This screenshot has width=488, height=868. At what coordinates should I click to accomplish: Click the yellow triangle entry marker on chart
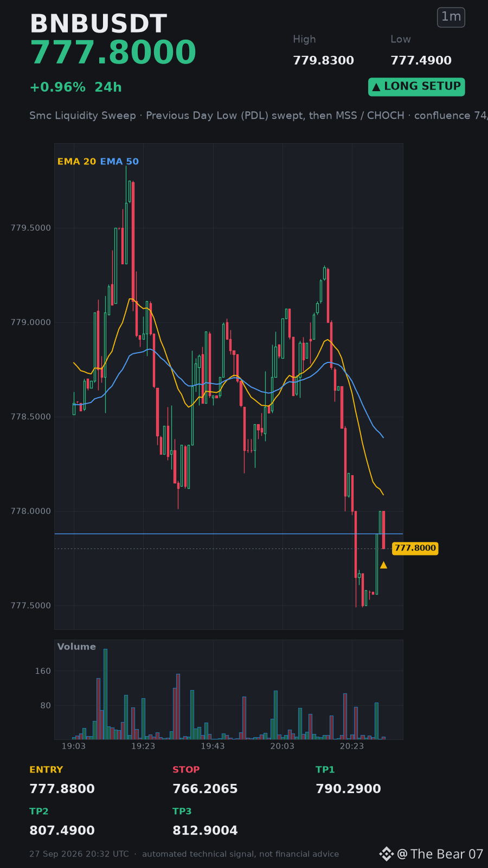click(383, 565)
